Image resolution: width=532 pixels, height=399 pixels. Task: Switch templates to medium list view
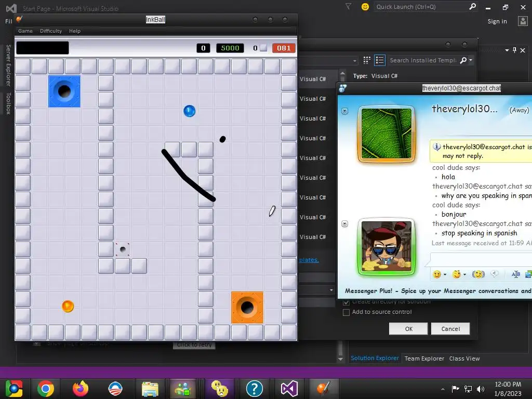pyautogui.click(x=380, y=60)
